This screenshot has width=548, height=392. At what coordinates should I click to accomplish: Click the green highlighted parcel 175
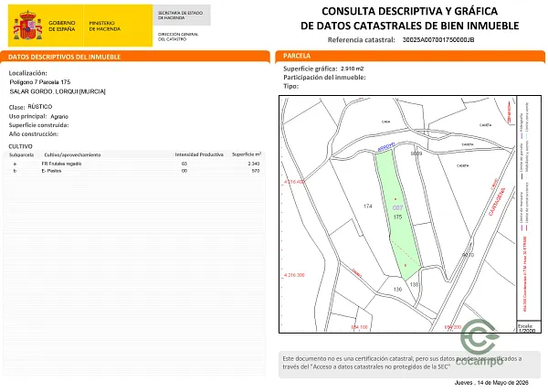click(397, 215)
